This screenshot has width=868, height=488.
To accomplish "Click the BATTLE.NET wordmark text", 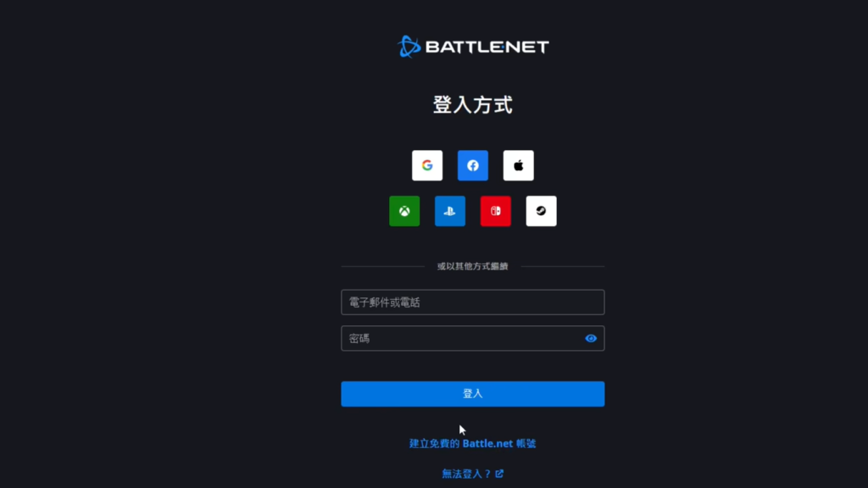I will click(487, 47).
